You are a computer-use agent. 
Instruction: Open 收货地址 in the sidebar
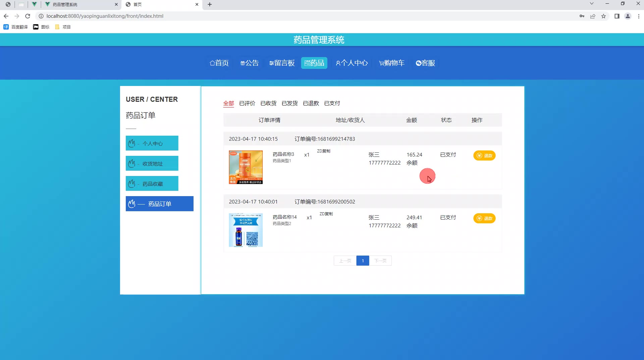point(152,164)
